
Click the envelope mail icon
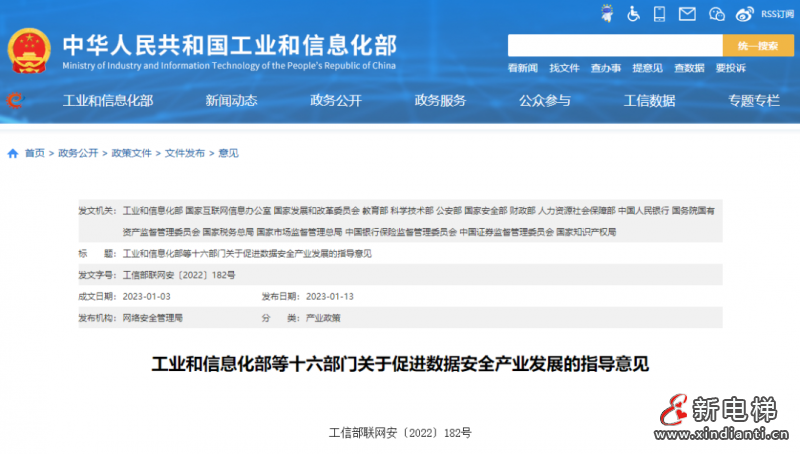point(687,14)
